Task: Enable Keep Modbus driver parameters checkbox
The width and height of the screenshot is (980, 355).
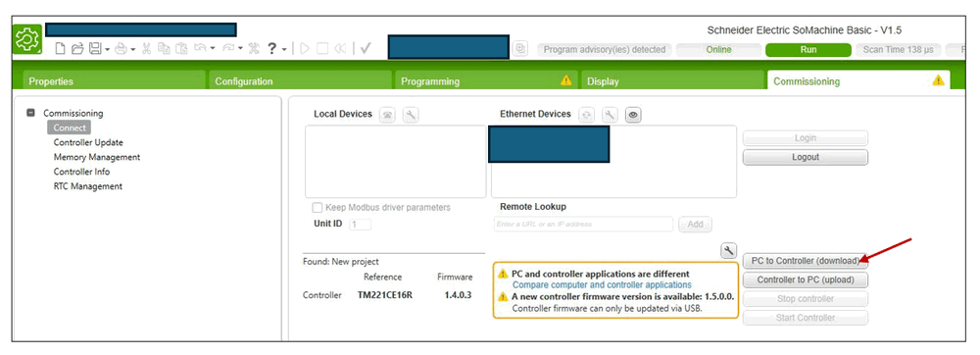Action: [x=318, y=208]
